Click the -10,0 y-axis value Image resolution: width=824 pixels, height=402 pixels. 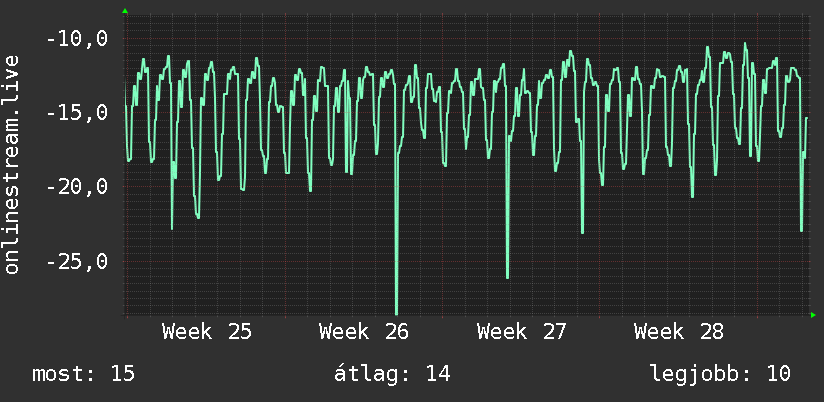77,39
